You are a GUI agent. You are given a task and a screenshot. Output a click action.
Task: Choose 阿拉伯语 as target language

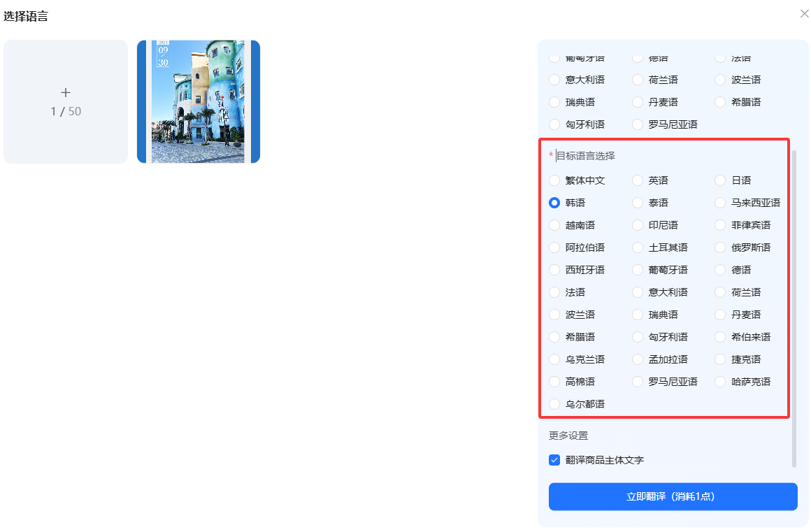[554, 247]
